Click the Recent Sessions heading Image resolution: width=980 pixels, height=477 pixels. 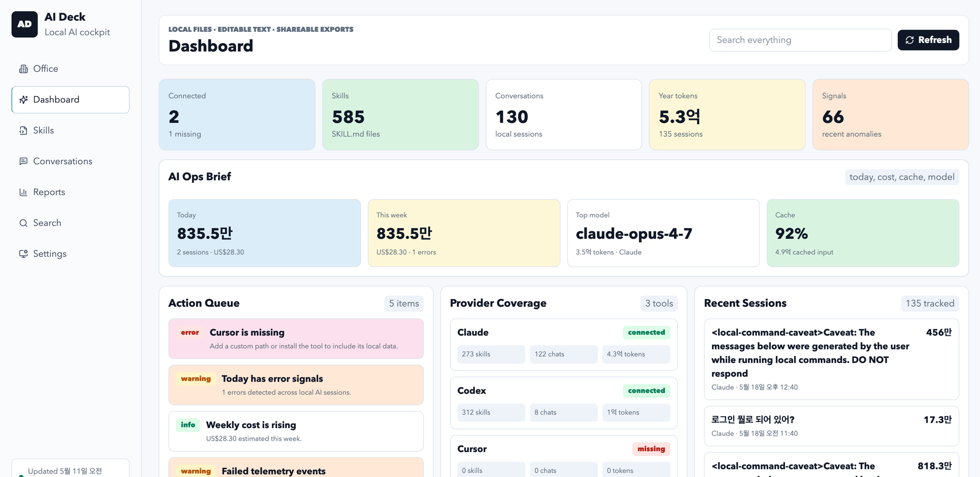pyautogui.click(x=745, y=303)
